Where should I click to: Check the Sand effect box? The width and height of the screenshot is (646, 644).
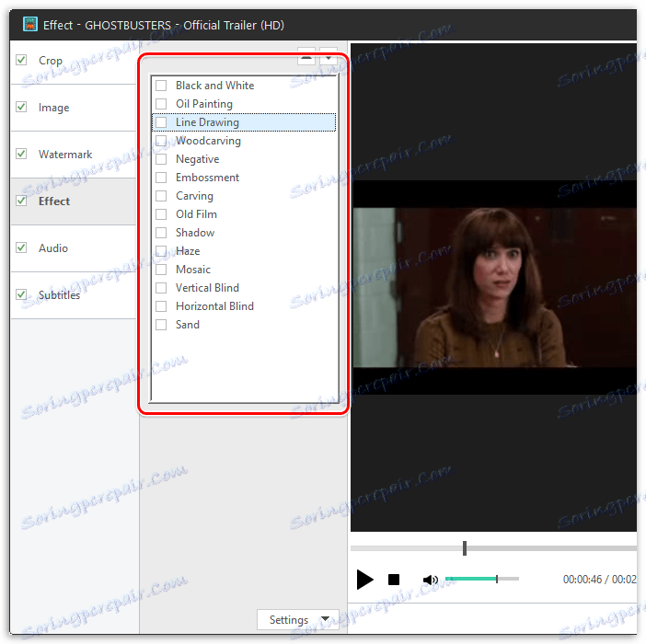161,325
